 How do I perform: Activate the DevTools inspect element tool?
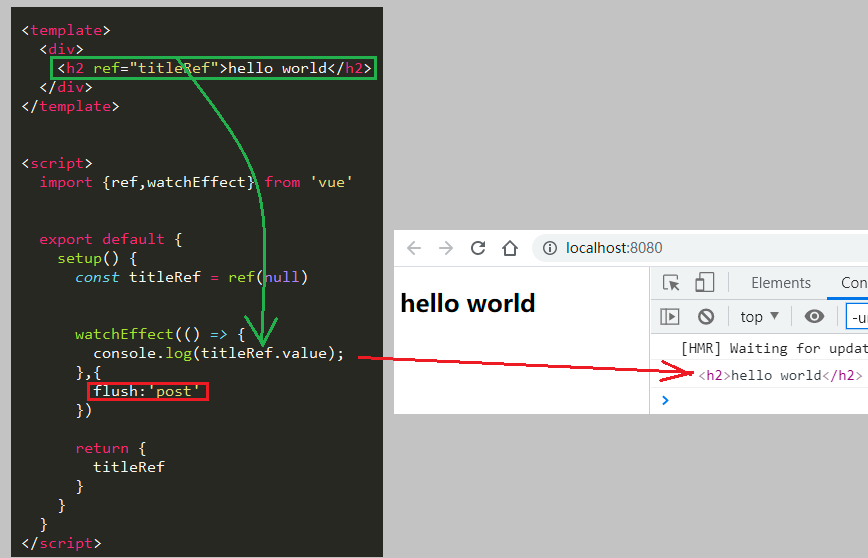[x=671, y=283]
